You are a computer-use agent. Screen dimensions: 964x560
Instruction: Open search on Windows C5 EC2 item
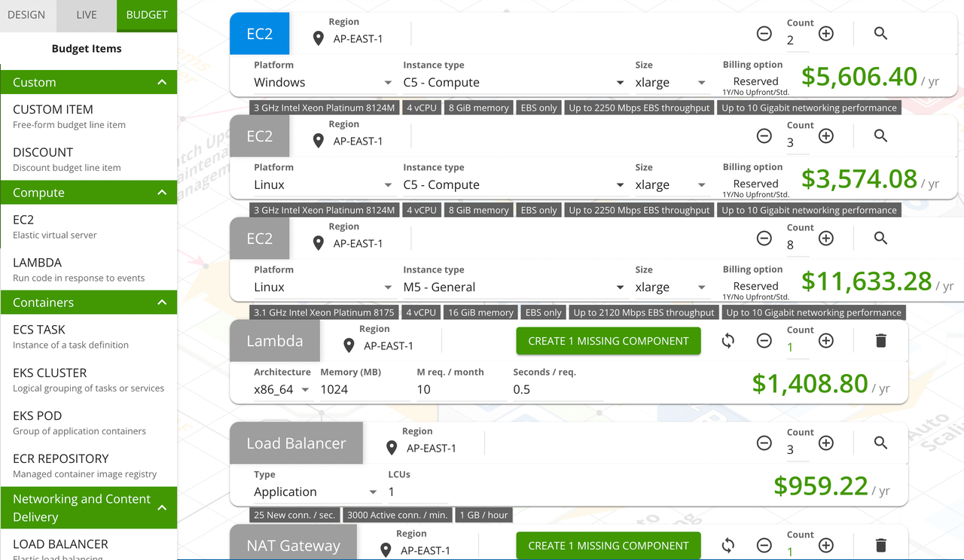coord(880,33)
